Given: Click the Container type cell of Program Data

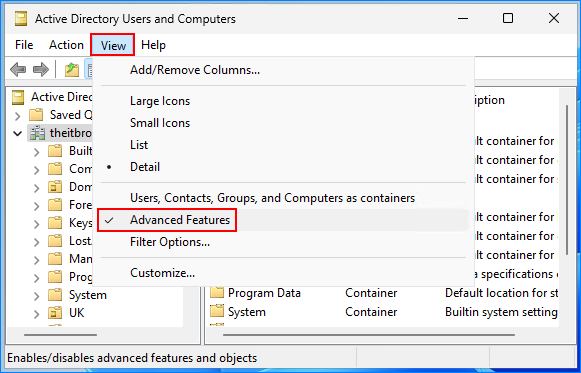Looking at the screenshot, I should coord(371,293).
